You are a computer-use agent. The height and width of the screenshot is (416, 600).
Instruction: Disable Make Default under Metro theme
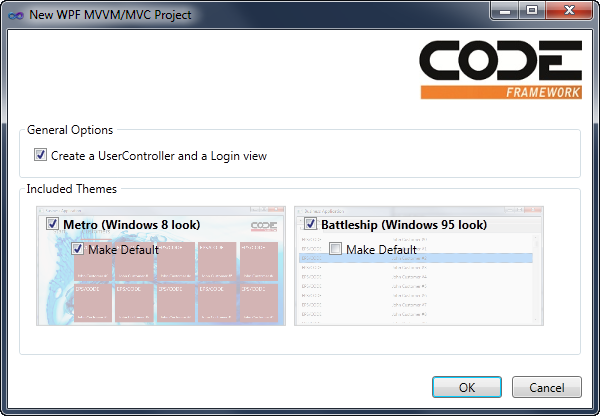click(78, 249)
